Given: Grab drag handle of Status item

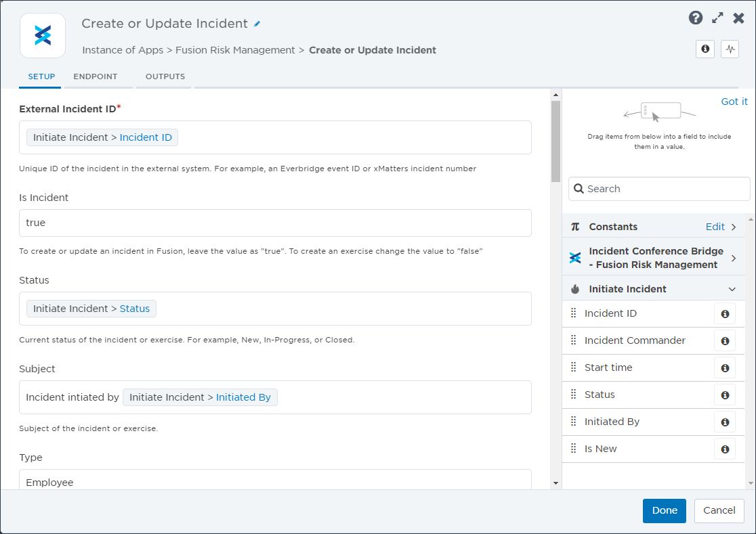Looking at the screenshot, I should point(573,394).
